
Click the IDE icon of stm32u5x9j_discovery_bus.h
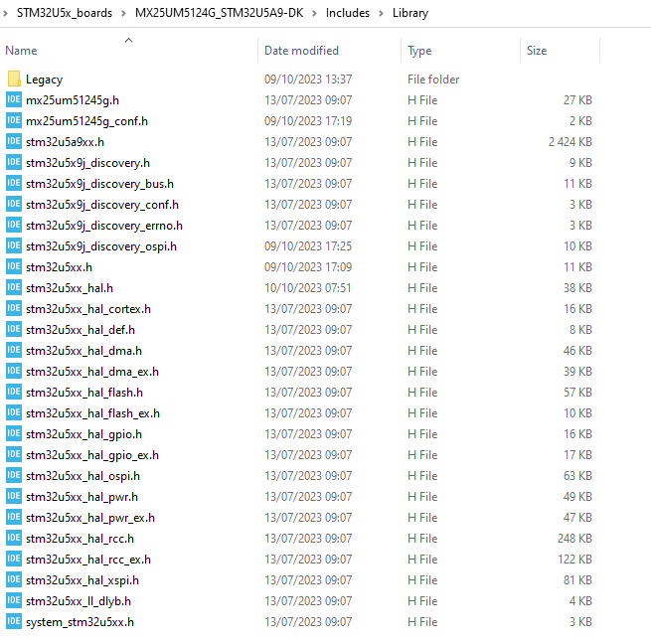click(x=14, y=183)
